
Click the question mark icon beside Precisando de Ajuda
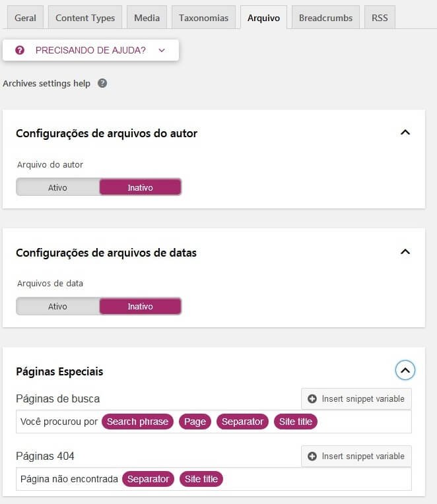pos(20,50)
